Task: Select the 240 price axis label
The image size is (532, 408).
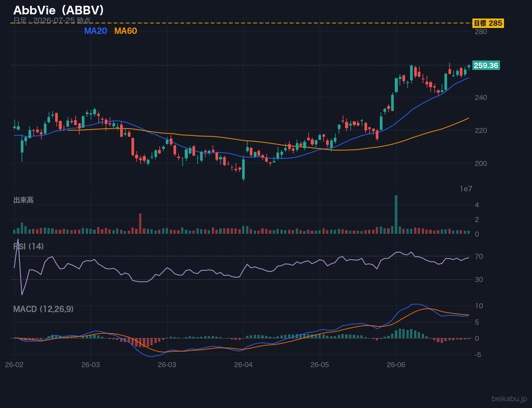Action: (x=481, y=97)
